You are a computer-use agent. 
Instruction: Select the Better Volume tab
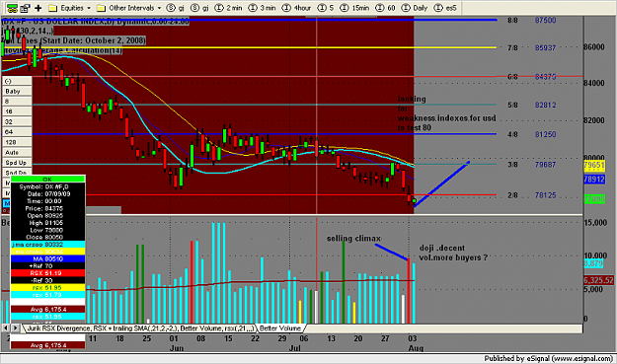coord(279,328)
